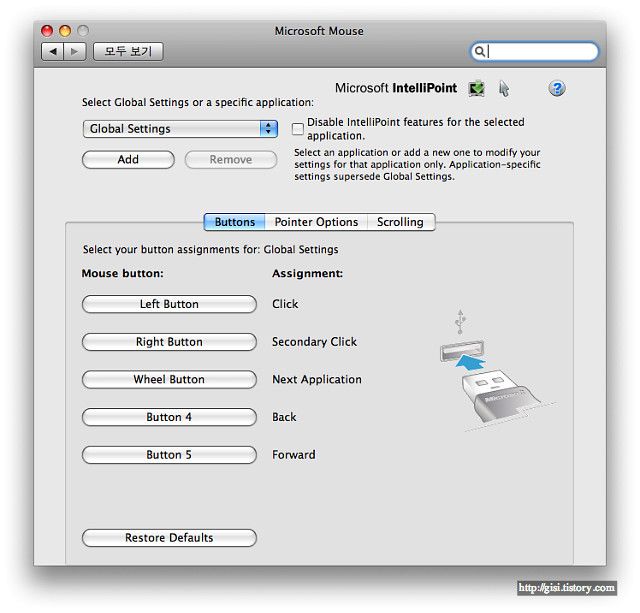Focus the preferences search field
Image resolution: width=640 pixels, height=613 pixels.
(x=535, y=51)
